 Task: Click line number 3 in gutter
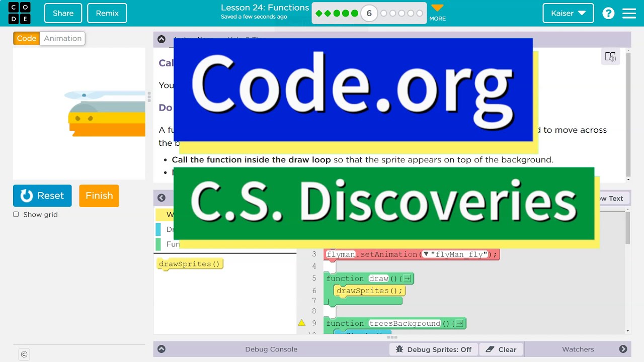coord(314,254)
